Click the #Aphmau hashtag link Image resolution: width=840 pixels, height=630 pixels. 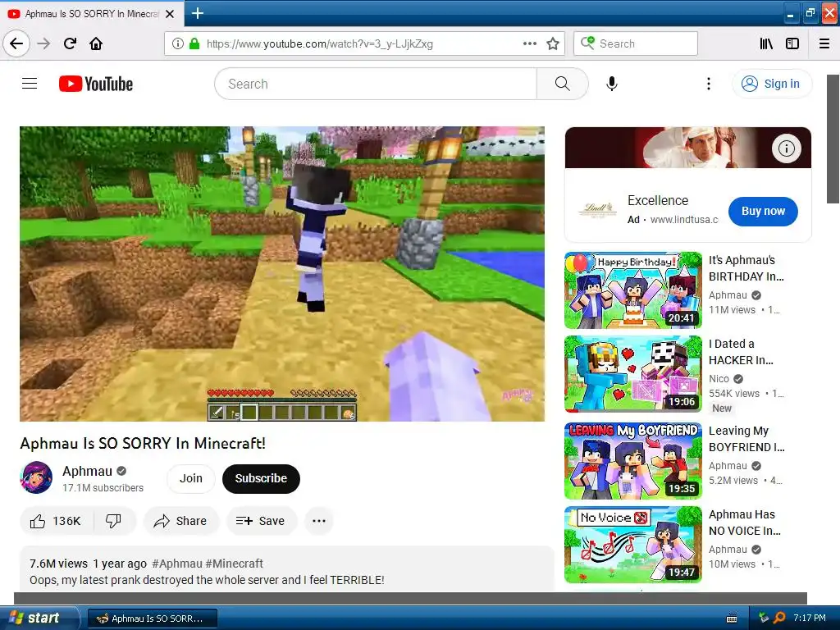pos(177,564)
